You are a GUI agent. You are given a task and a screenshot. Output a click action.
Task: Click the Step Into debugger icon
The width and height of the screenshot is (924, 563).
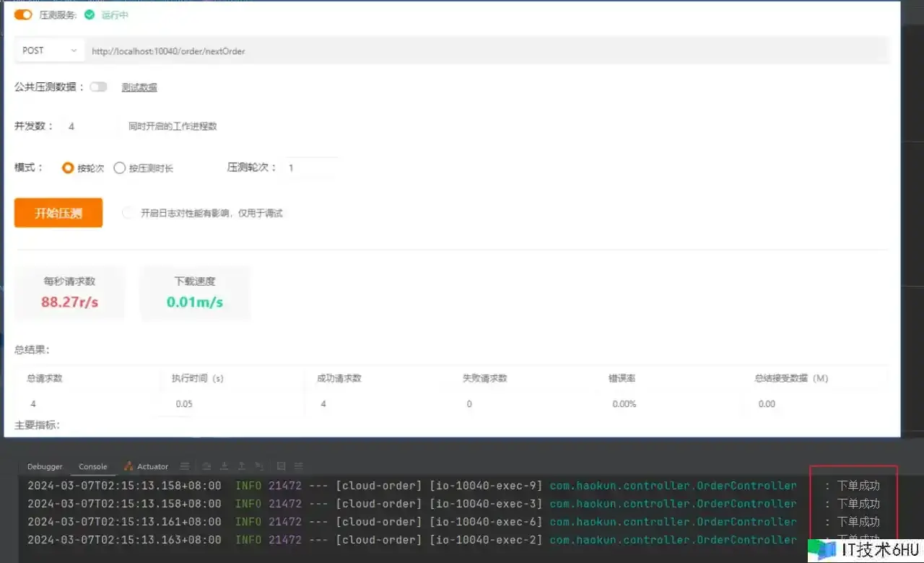pos(225,466)
